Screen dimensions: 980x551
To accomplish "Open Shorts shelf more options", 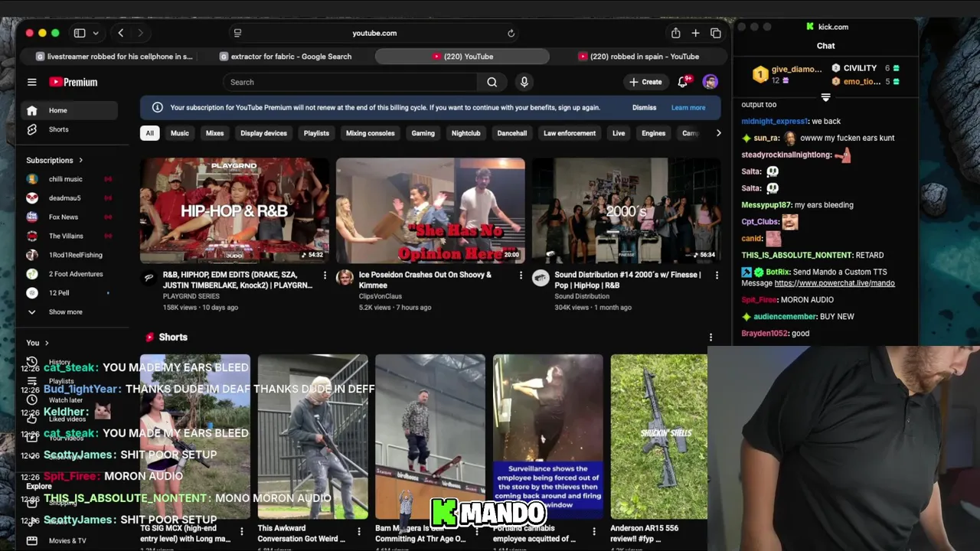I will [x=710, y=337].
